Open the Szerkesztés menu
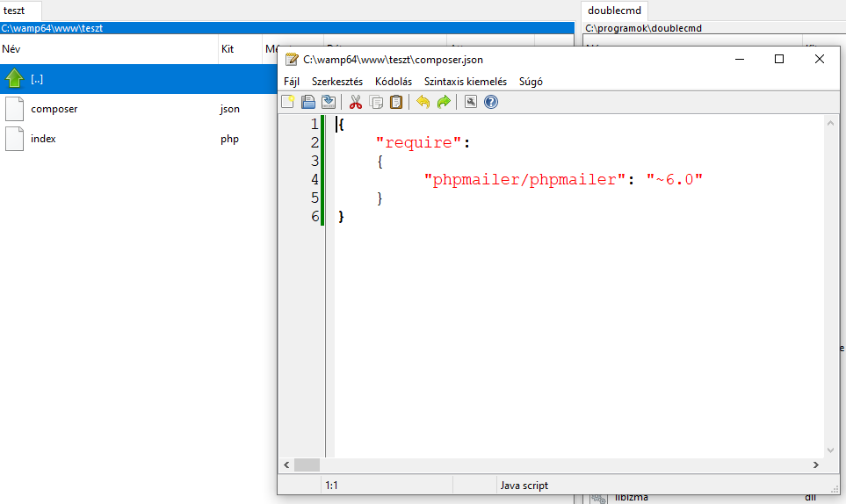The height and width of the screenshot is (504, 846). coord(337,82)
